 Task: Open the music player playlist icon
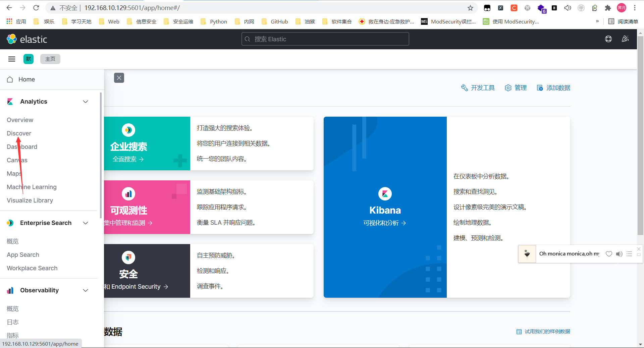[629, 254]
